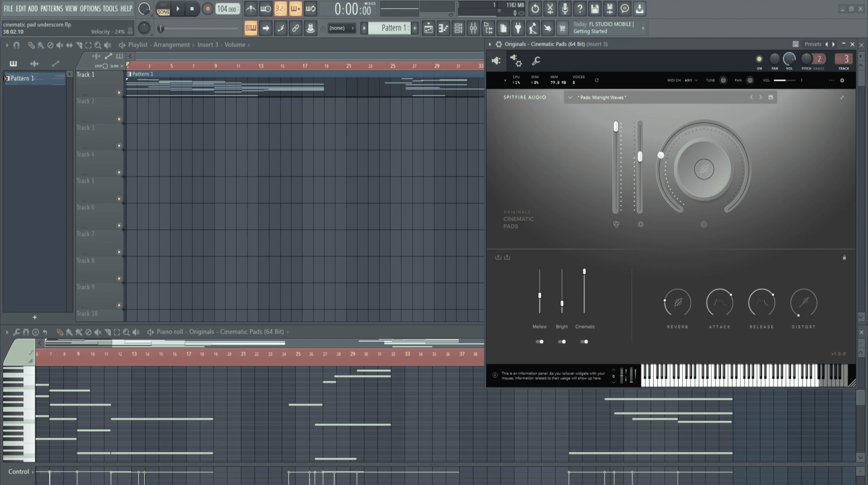This screenshot has width=868, height=485.
Task: Open the EDIT menu
Action: (x=21, y=9)
